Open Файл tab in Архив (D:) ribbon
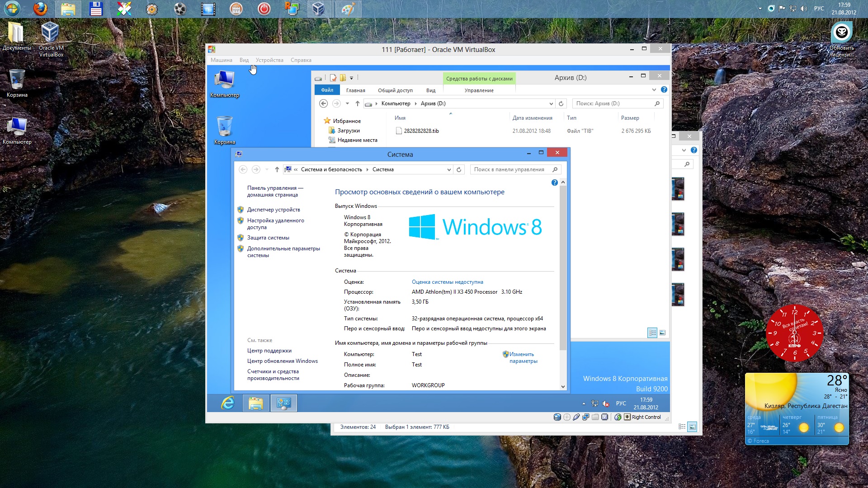 (327, 90)
